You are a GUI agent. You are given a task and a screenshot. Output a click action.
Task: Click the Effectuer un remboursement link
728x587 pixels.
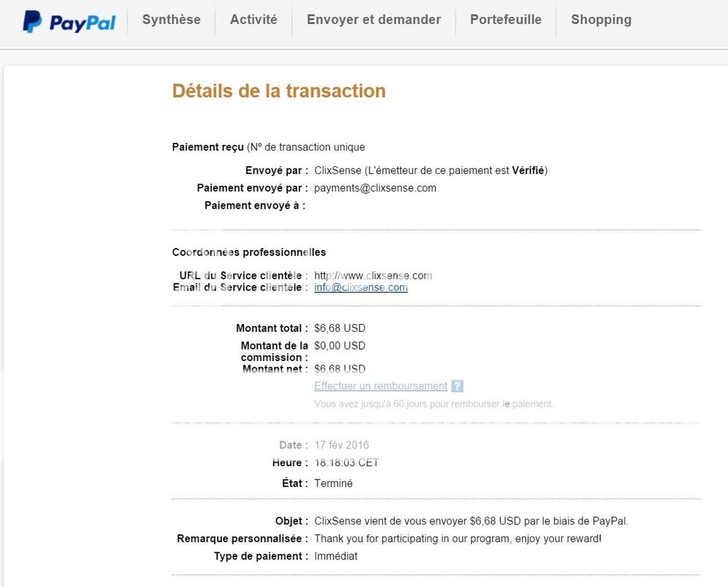[381, 387]
